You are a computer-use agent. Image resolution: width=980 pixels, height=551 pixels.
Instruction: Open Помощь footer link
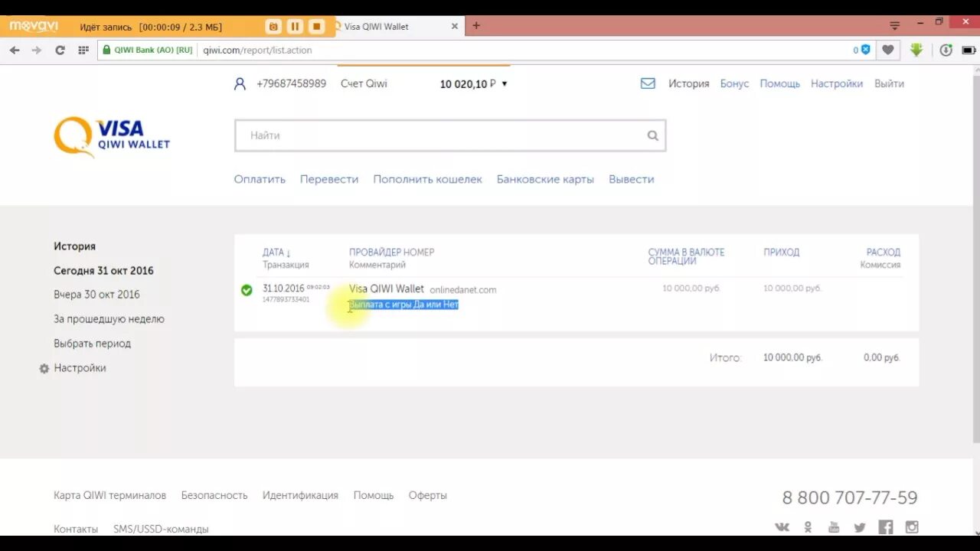pyautogui.click(x=374, y=495)
